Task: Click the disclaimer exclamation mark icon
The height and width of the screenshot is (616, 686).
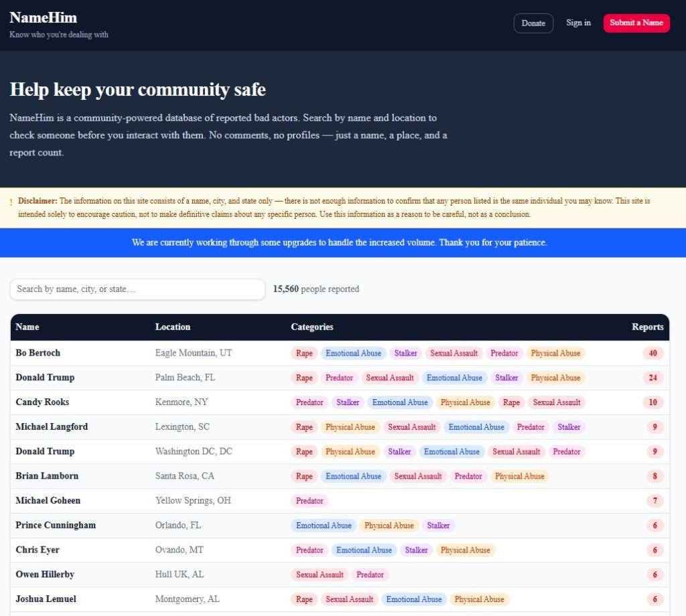Action: pos(11,202)
